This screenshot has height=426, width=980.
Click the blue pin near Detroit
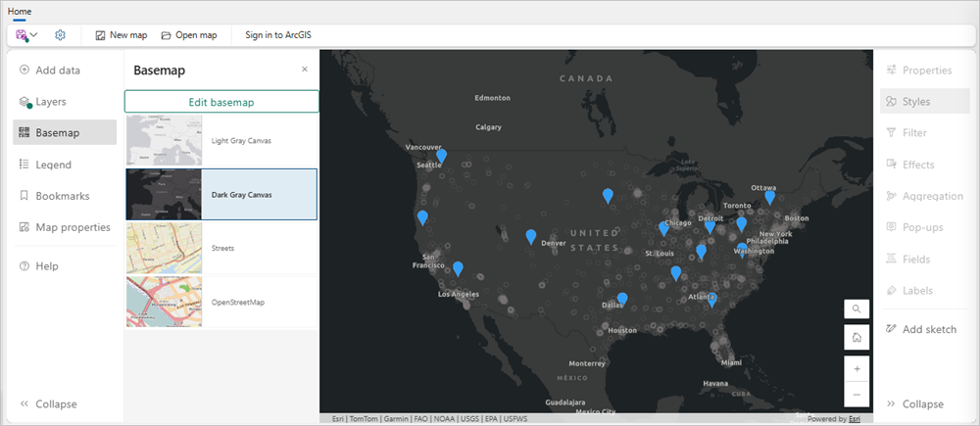[x=710, y=226]
